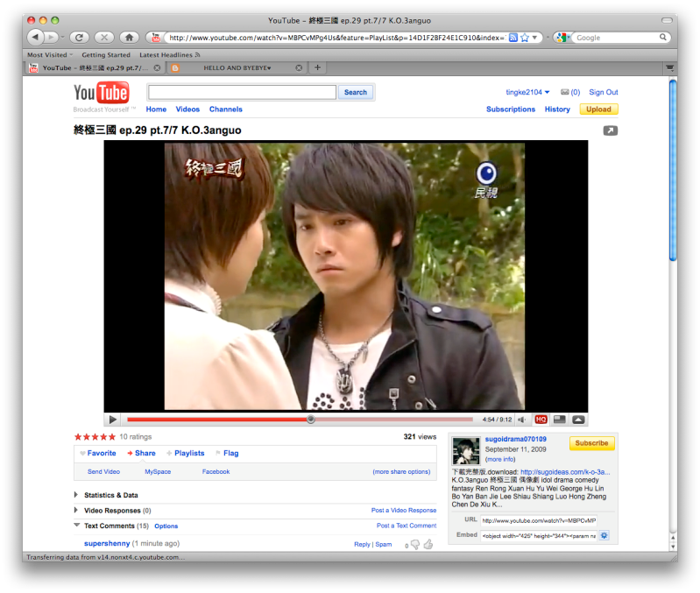The width and height of the screenshot is (700, 593).
Task: Click the video URL text field
Action: (539, 520)
